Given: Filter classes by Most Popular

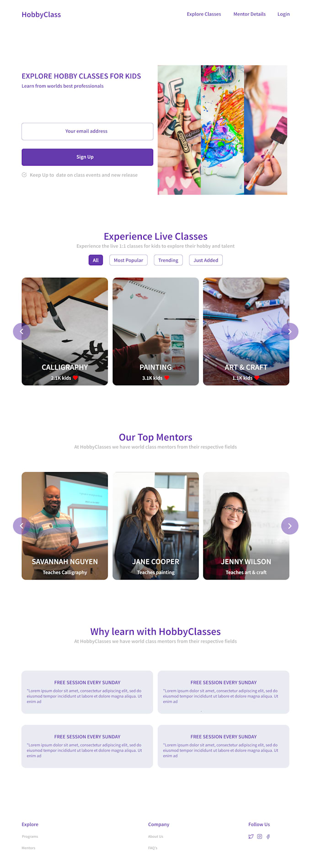Looking at the screenshot, I should [129, 260].
